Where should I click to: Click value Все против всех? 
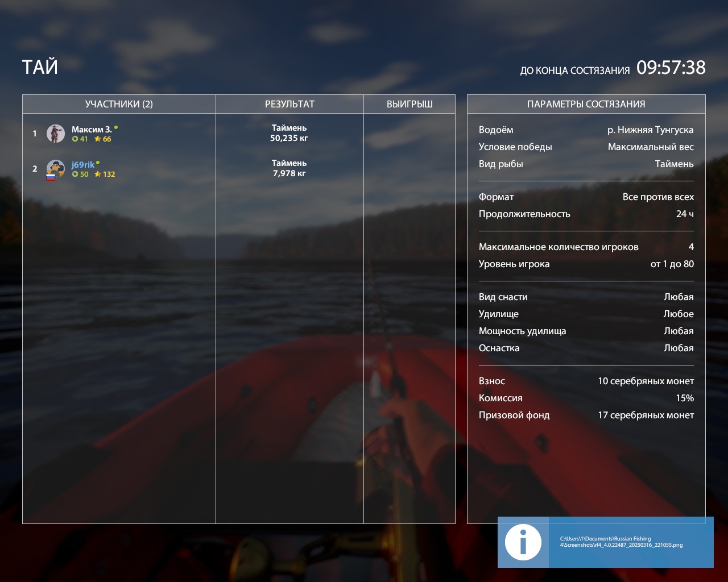click(658, 197)
